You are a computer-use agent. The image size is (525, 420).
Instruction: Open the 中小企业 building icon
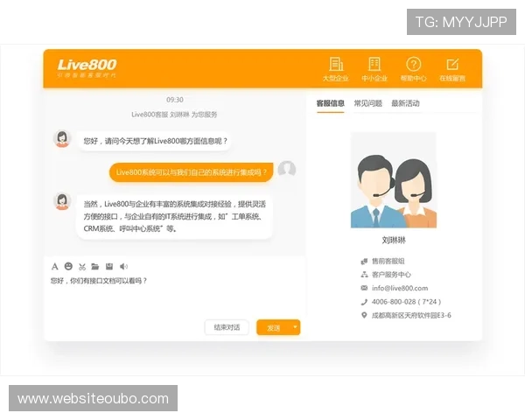(x=374, y=64)
